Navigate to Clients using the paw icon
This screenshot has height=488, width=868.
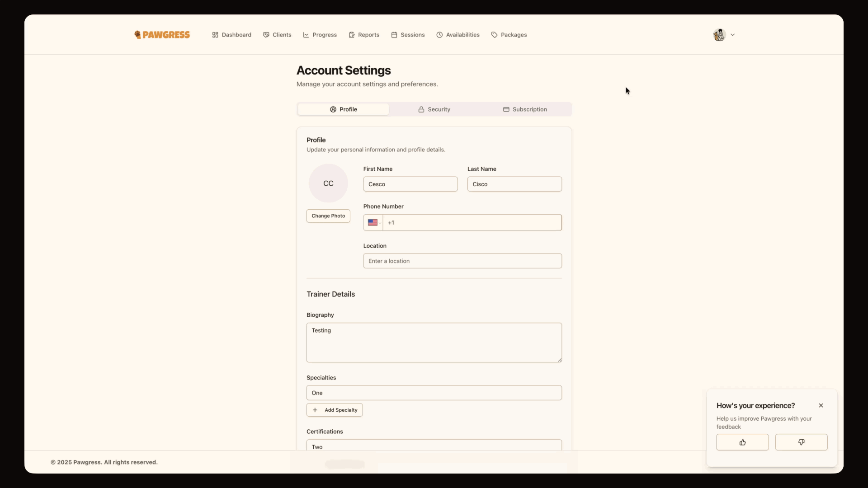(277, 34)
